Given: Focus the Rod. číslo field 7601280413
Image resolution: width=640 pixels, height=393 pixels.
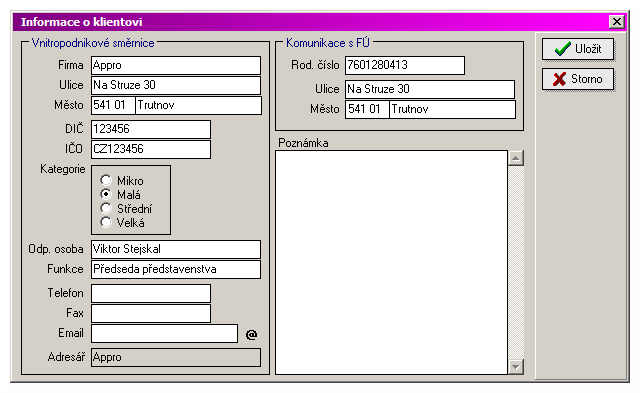Looking at the screenshot, I should [x=405, y=65].
